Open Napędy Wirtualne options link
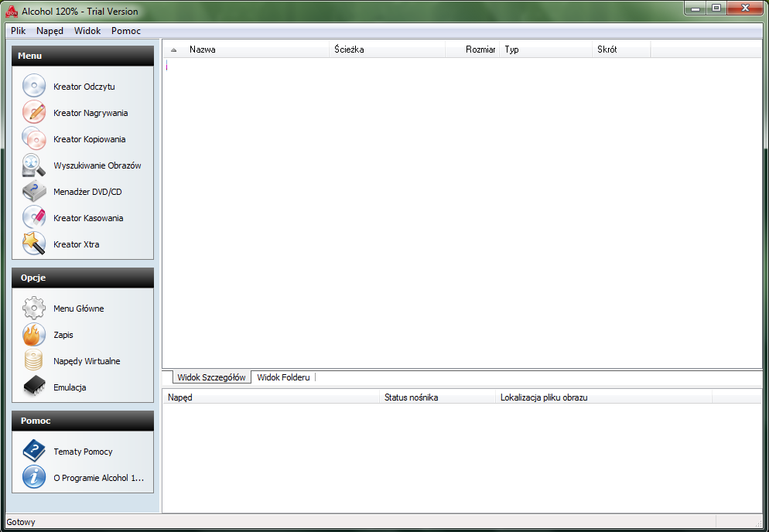769x532 pixels. (87, 361)
